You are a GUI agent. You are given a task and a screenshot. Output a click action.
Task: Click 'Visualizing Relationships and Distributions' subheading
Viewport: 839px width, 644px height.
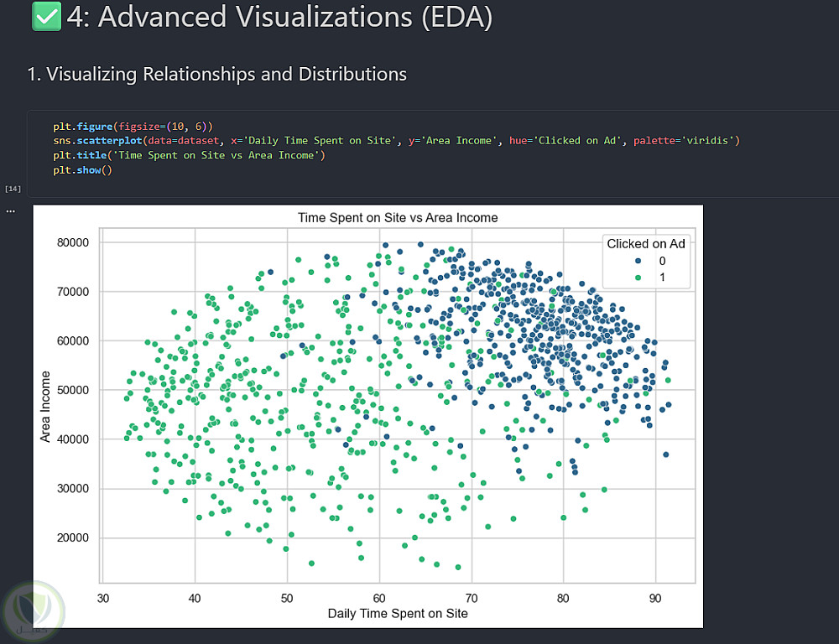coord(216,74)
